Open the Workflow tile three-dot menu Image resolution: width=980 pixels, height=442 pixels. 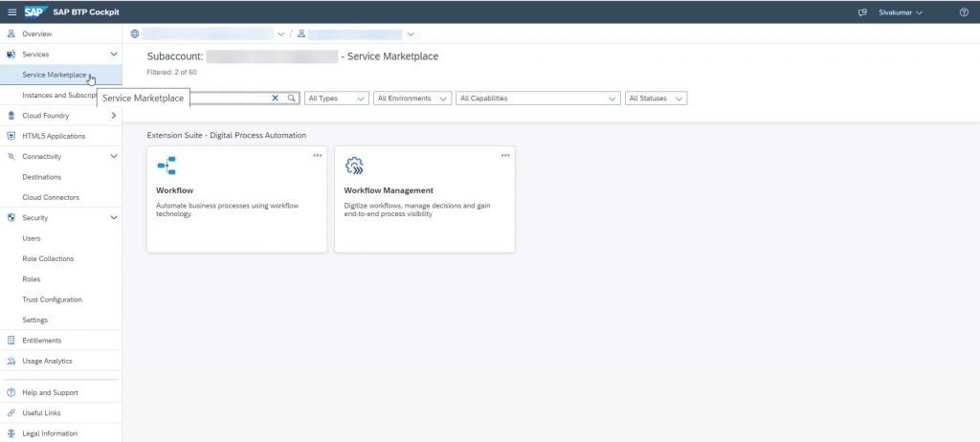point(318,155)
